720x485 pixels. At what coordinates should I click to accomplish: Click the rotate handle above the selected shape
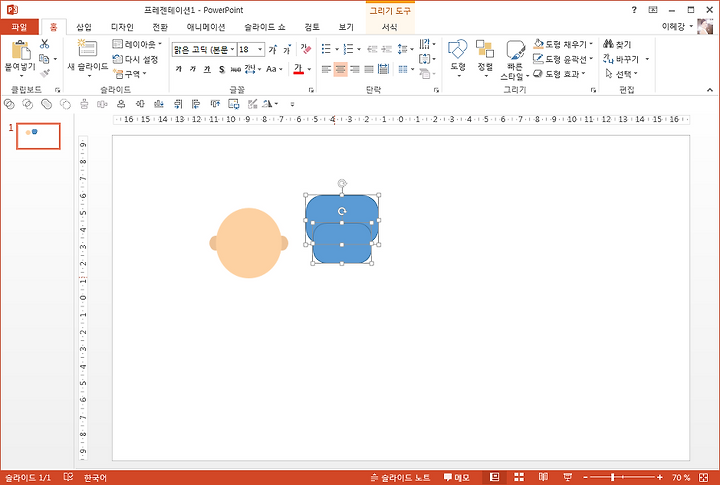[x=342, y=184]
